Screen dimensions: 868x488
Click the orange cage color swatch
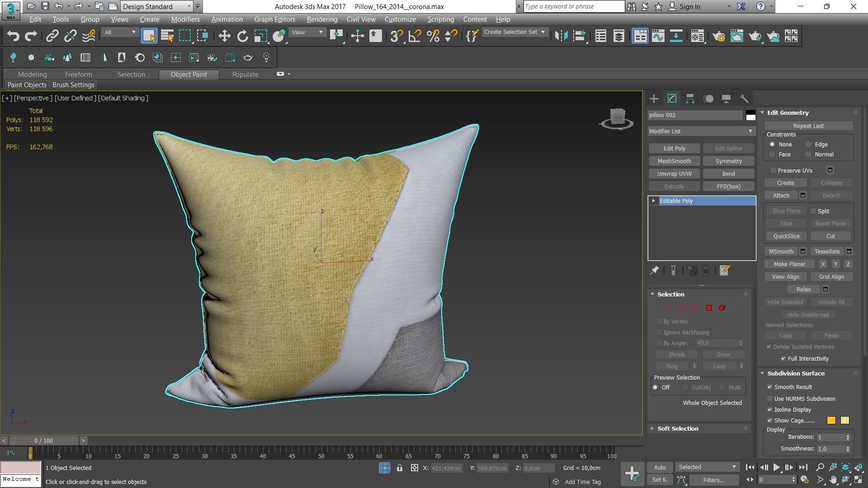point(831,421)
